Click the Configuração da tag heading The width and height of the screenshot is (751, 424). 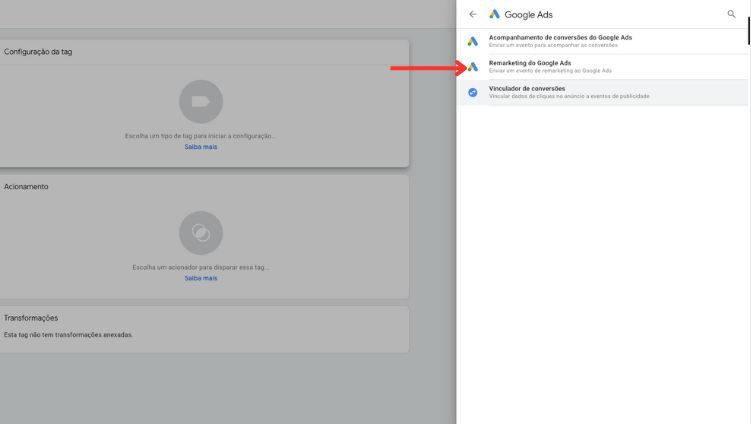tap(38, 52)
